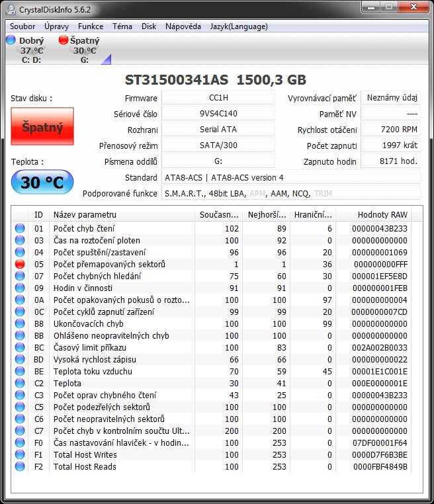The image size is (434, 504).
Task: Open the Funkce menu
Action: [x=91, y=26]
